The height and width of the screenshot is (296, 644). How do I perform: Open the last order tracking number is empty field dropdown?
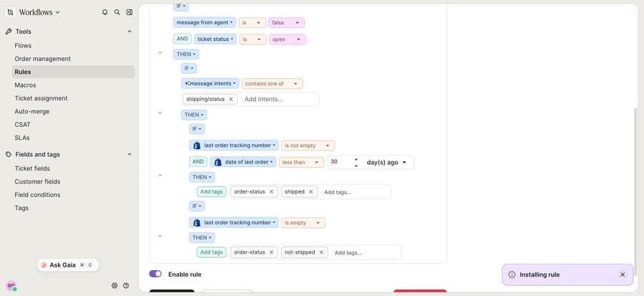(x=234, y=222)
